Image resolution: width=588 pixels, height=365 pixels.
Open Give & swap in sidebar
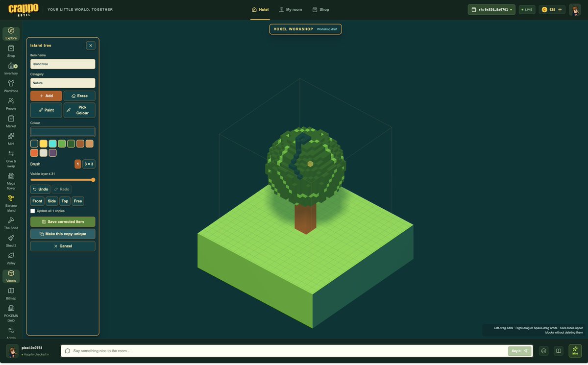(11, 159)
